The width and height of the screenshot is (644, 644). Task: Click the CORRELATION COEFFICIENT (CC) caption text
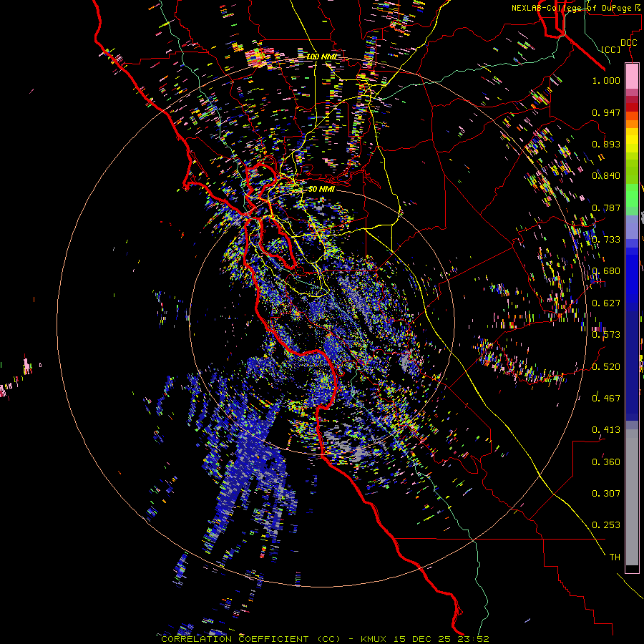pyautogui.click(x=251, y=639)
